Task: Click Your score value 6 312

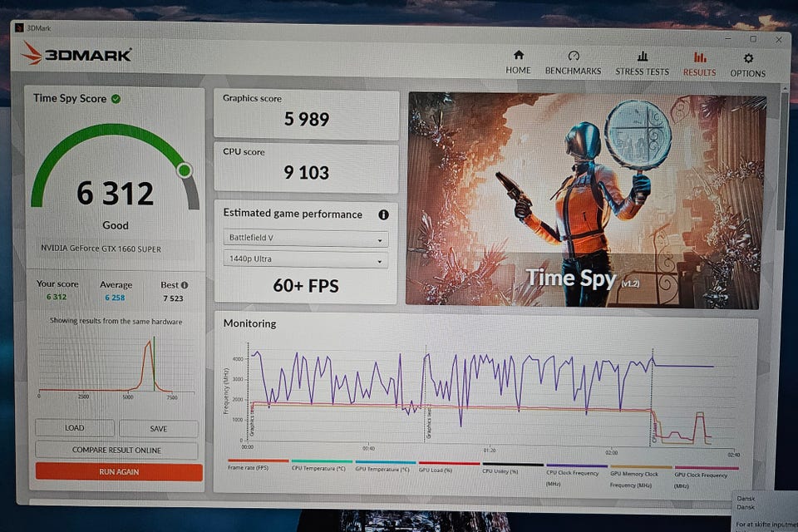Action: click(x=57, y=297)
